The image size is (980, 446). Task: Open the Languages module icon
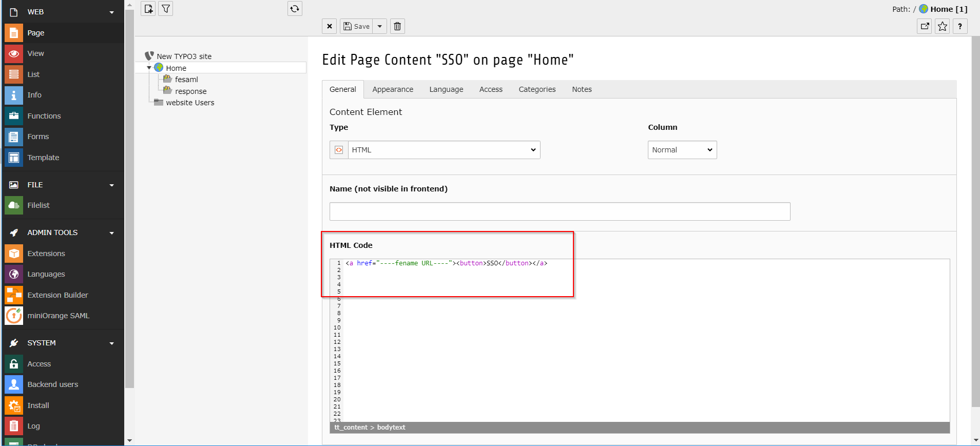click(14, 274)
